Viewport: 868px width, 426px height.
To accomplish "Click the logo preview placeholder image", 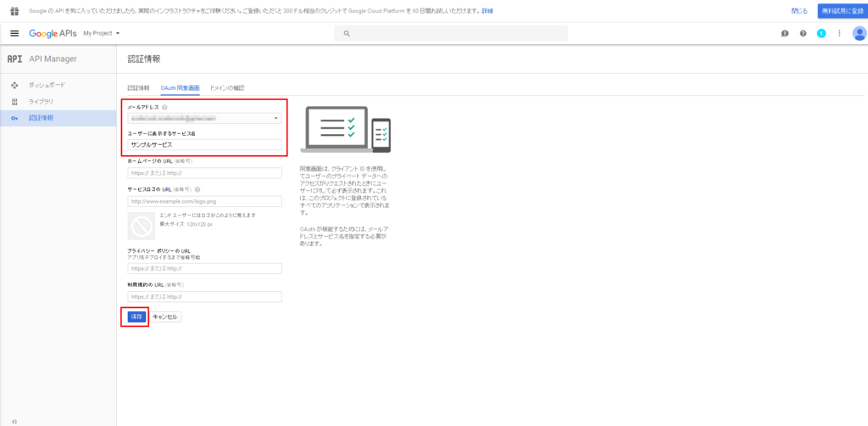I will click(x=142, y=226).
